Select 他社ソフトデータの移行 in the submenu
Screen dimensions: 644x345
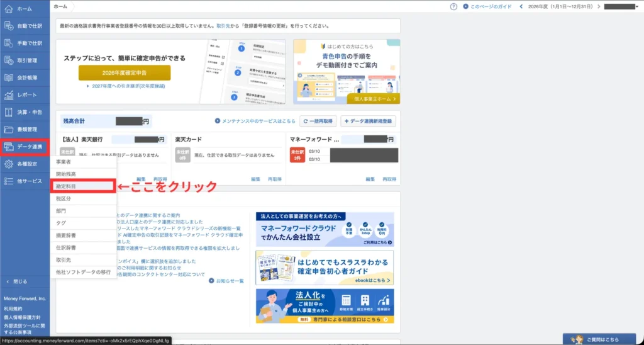84,273
